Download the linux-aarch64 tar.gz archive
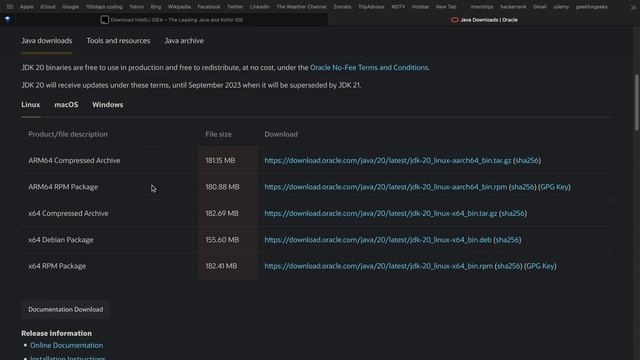Image resolution: width=640 pixels, height=360 pixels. (388, 160)
